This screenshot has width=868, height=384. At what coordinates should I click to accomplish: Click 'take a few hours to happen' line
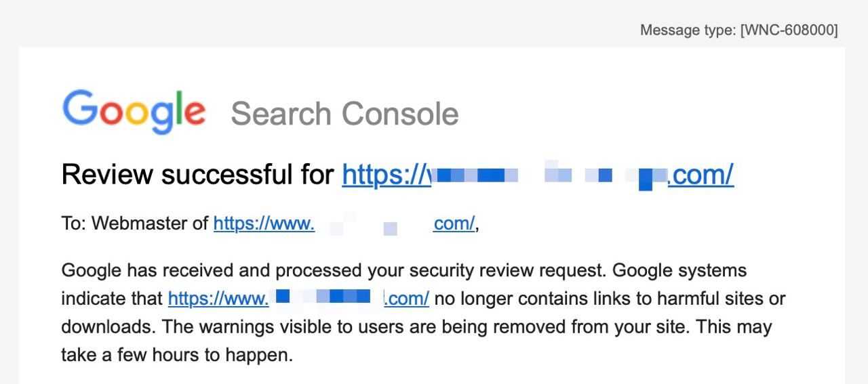coord(176,355)
